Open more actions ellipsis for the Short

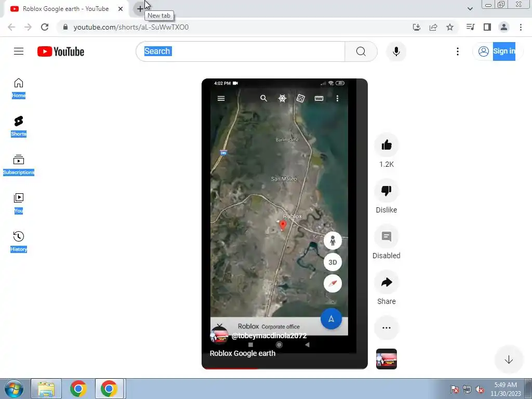click(387, 328)
